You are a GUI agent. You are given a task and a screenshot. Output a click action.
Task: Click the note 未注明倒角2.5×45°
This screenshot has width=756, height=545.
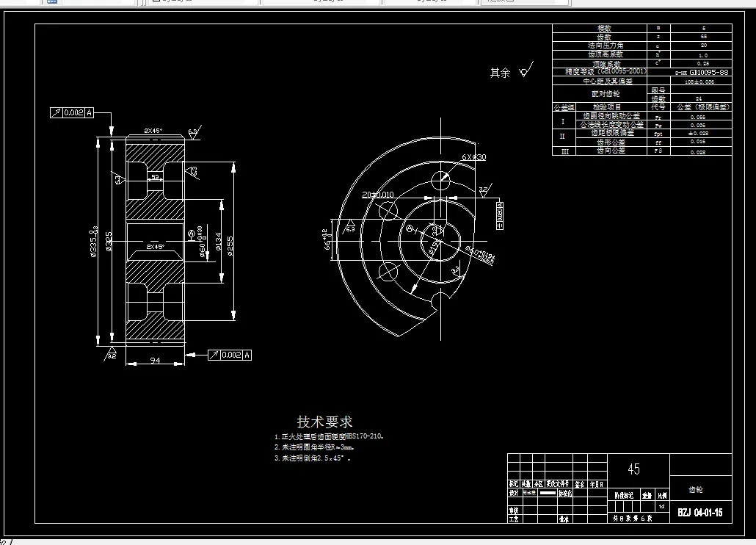[x=313, y=458]
